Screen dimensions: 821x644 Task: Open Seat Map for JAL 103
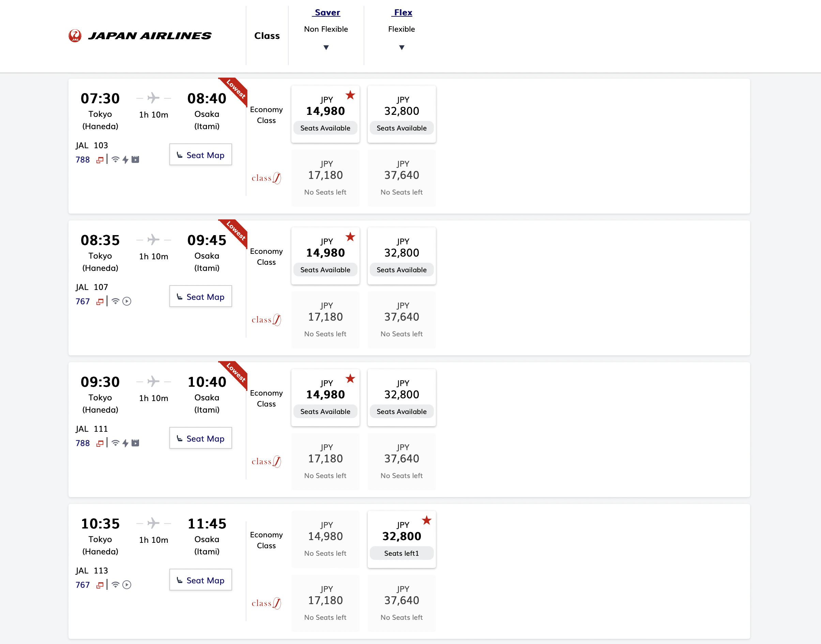pos(201,155)
